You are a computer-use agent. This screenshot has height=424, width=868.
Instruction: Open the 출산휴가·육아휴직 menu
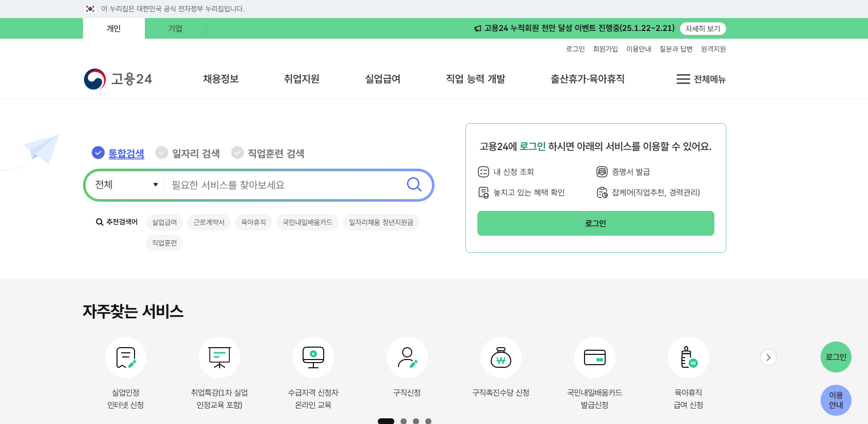click(x=587, y=79)
